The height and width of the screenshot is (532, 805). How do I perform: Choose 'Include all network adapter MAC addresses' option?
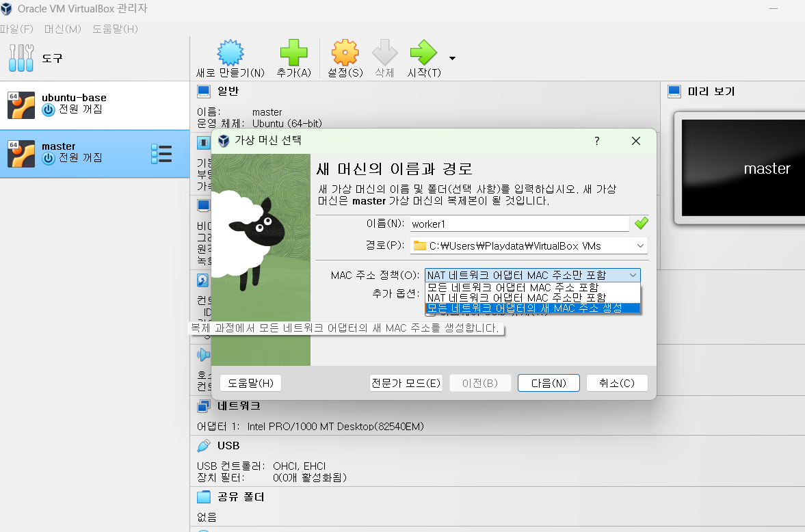coord(533,288)
